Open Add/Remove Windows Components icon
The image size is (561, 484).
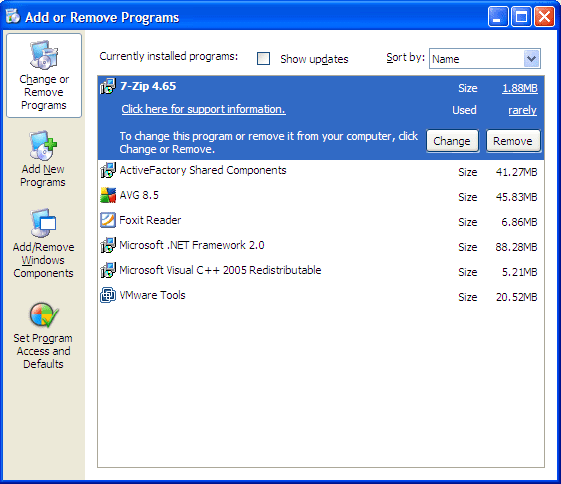tap(43, 223)
